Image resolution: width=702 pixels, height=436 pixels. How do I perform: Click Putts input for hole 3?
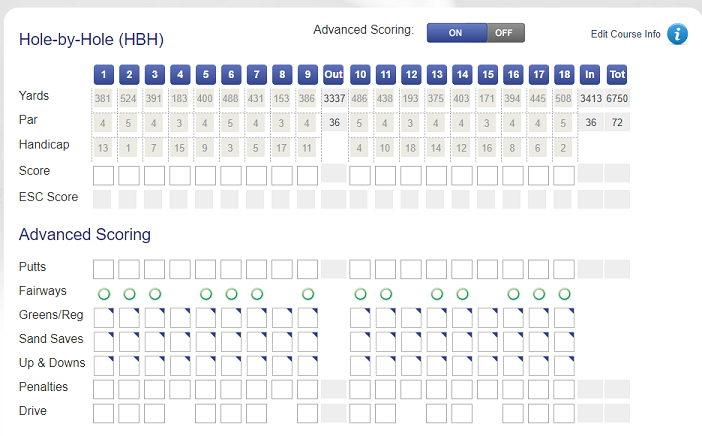pyautogui.click(x=154, y=268)
